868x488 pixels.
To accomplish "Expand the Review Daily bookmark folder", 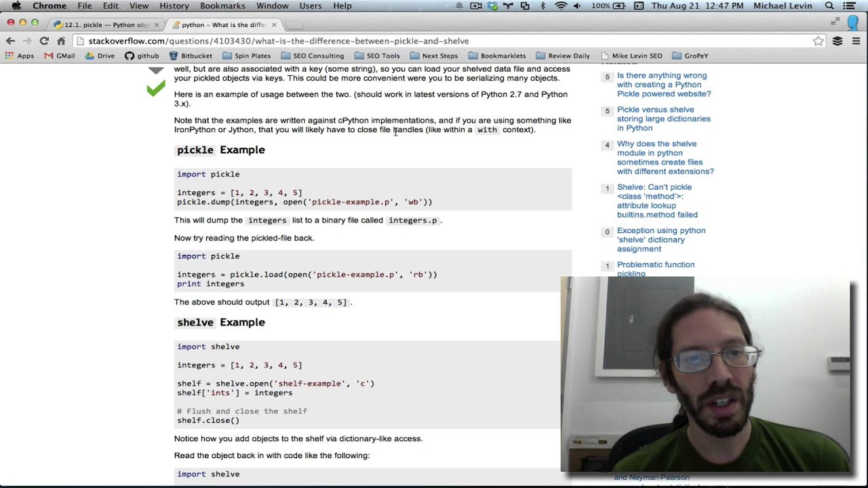I will click(563, 56).
